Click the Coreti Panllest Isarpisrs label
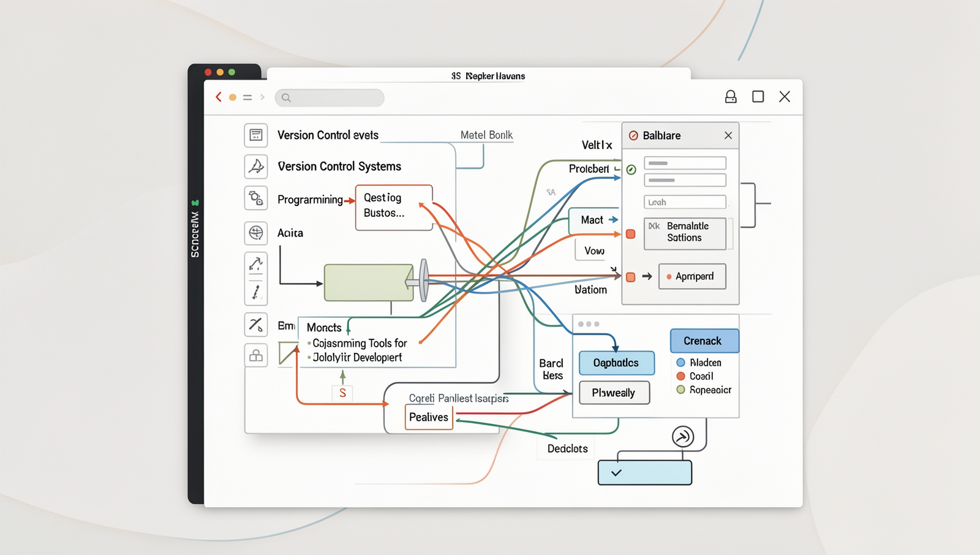Viewport: 980px width, 555px height. click(459, 398)
